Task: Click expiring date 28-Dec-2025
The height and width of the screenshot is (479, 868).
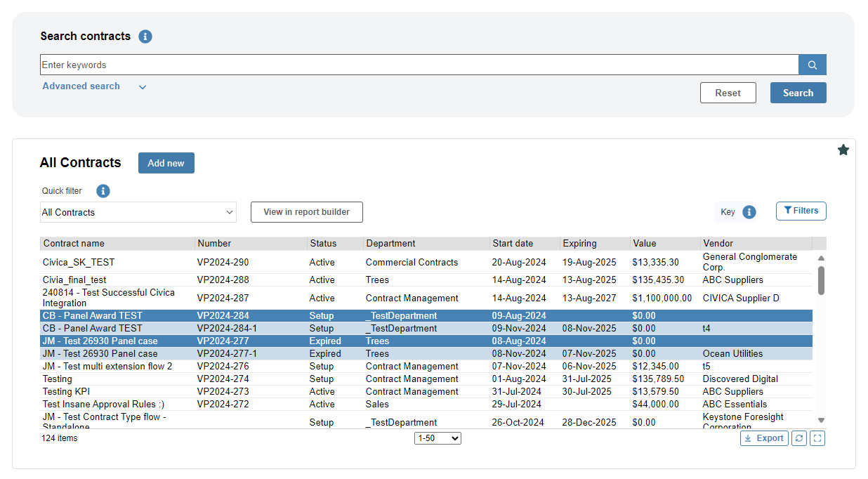Action: [x=589, y=423]
